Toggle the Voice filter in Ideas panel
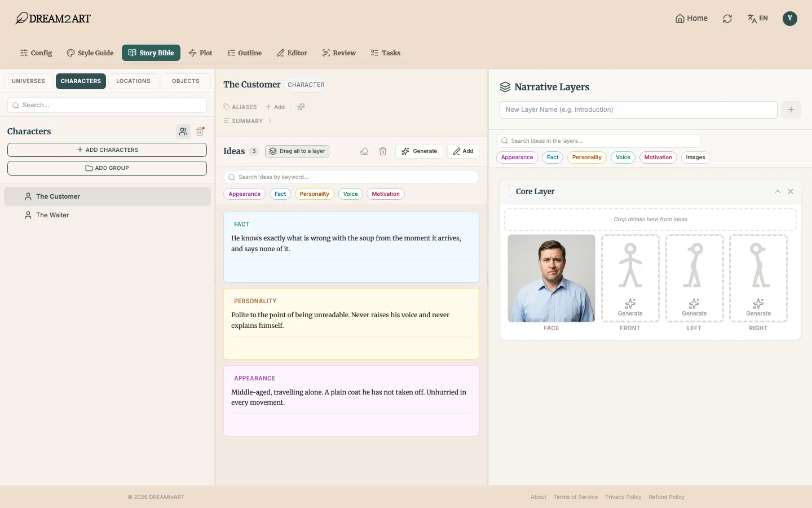Image resolution: width=812 pixels, height=508 pixels. click(351, 194)
